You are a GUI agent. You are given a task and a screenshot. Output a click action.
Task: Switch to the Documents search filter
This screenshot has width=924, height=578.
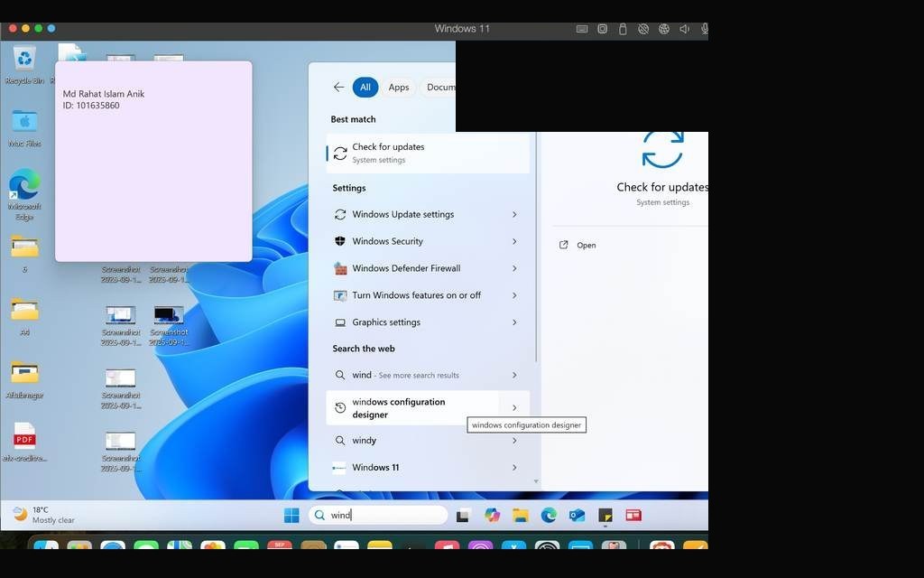pos(439,88)
